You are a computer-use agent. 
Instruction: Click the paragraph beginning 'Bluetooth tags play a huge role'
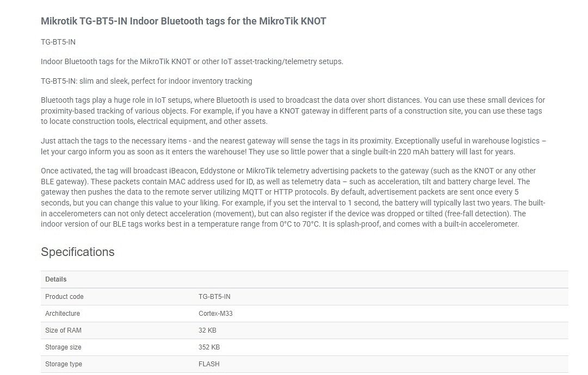(x=293, y=111)
